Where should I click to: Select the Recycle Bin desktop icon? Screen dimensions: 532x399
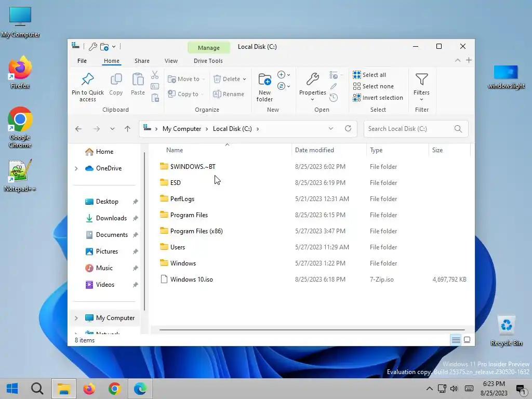pos(506,330)
